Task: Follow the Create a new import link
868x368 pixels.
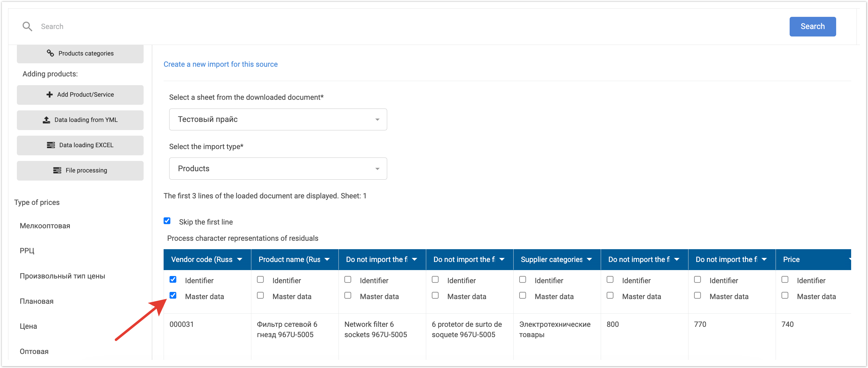Action: (220, 64)
